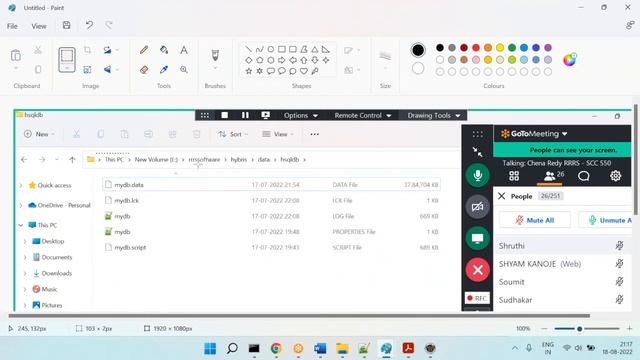Open the Sort dropdown in the file explorer
The image size is (640, 360).
(233, 134)
